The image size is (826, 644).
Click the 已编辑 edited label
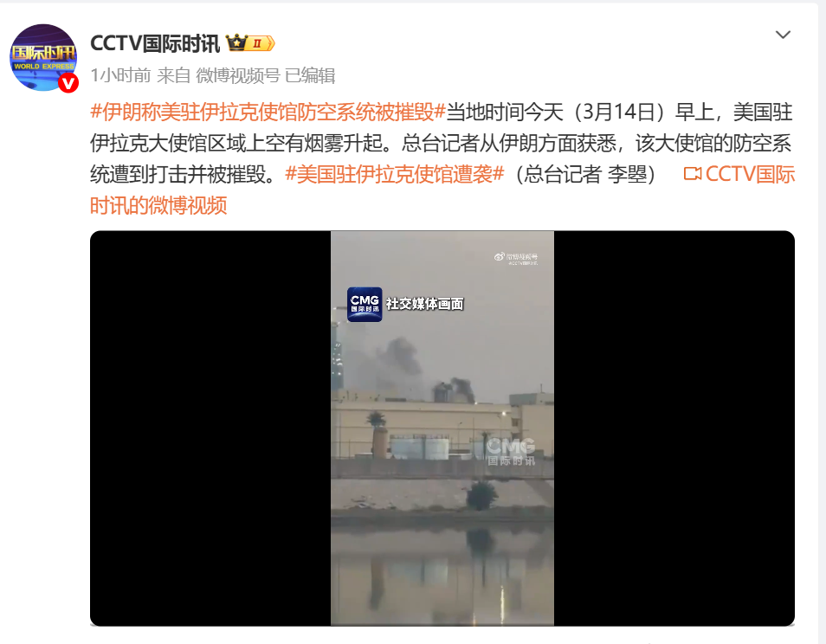310,75
